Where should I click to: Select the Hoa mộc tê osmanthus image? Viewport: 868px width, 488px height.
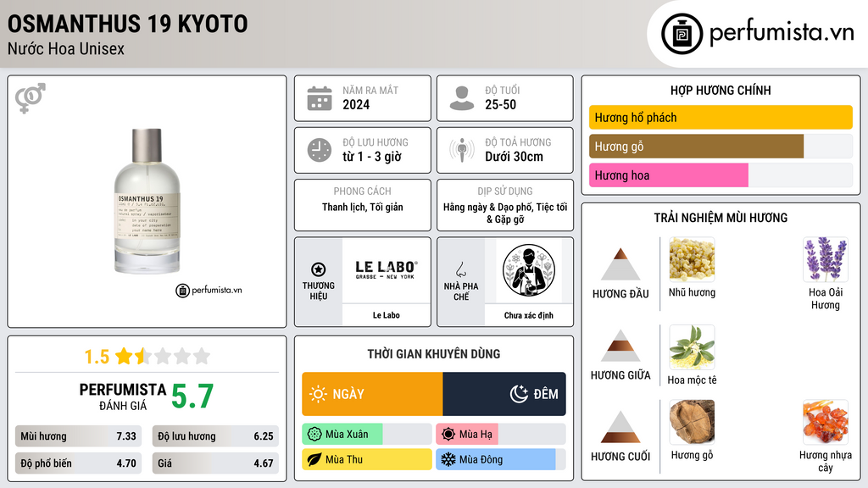pyautogui.click(x=692, y=347)
